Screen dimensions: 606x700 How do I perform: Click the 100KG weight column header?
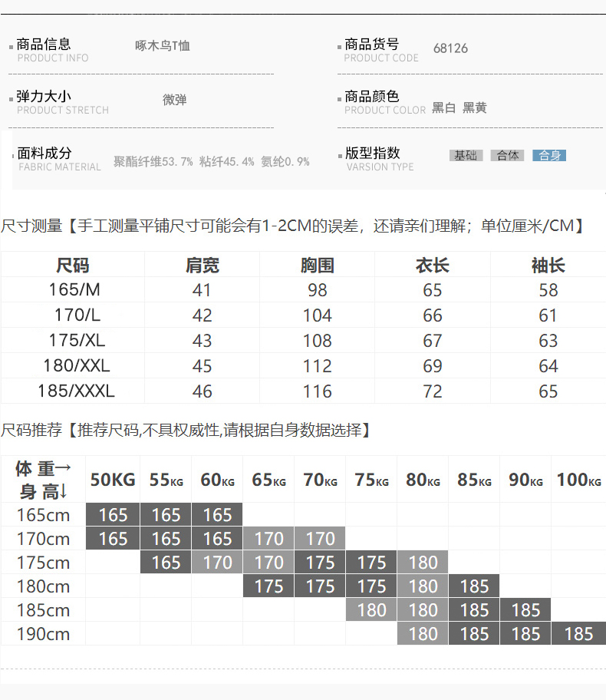[578, 480]
